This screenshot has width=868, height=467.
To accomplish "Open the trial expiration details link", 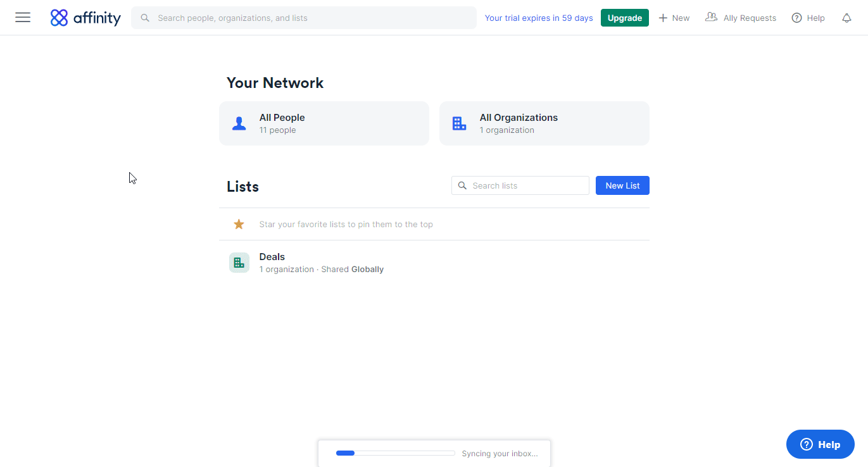I will (x=538, y=18).
